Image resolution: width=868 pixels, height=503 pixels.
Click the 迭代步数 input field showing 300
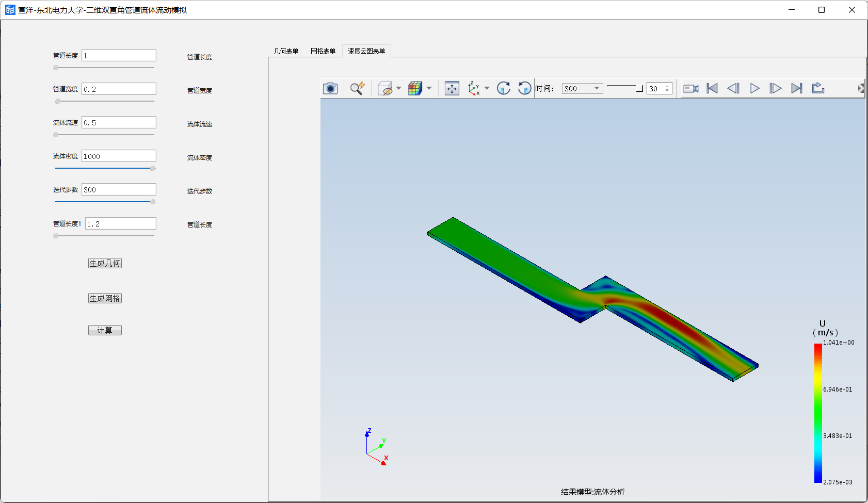[119, 190]
